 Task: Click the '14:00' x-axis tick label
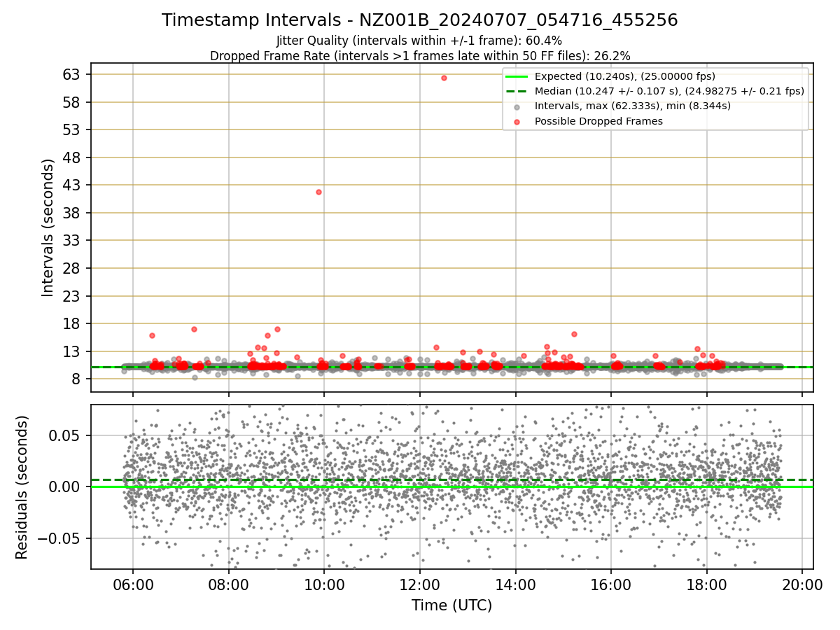click(515, 583)
